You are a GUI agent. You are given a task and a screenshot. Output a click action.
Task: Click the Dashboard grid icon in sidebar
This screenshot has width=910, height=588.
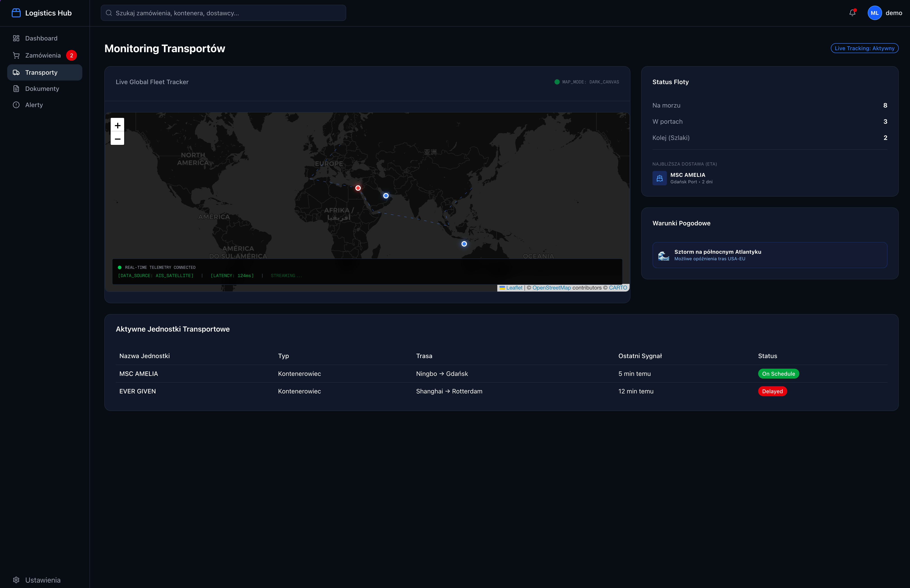point(16,38)
